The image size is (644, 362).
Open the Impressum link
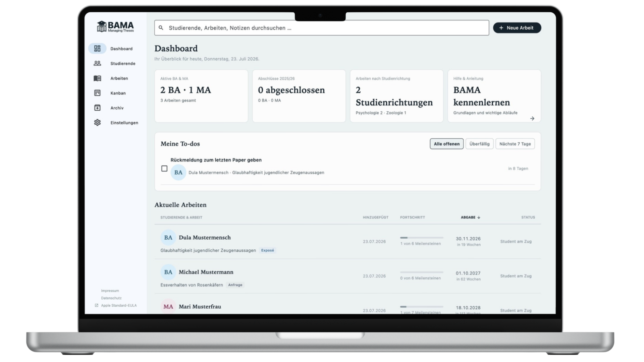(x=110, y=291)
